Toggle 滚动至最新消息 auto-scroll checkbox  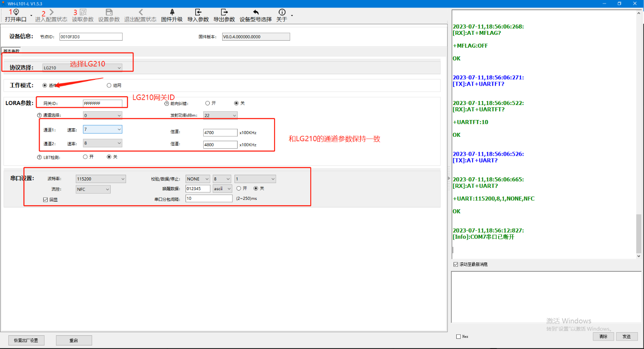pos(456,264)
